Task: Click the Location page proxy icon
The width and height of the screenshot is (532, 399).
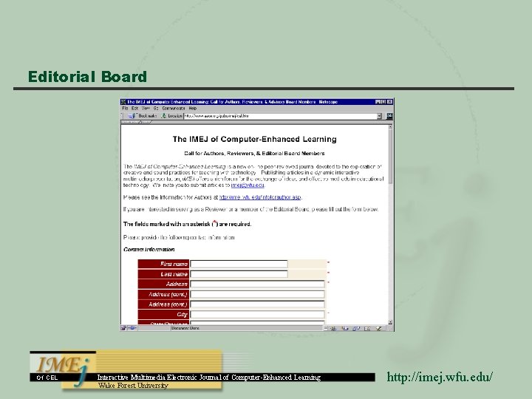Action: [164, 116]
